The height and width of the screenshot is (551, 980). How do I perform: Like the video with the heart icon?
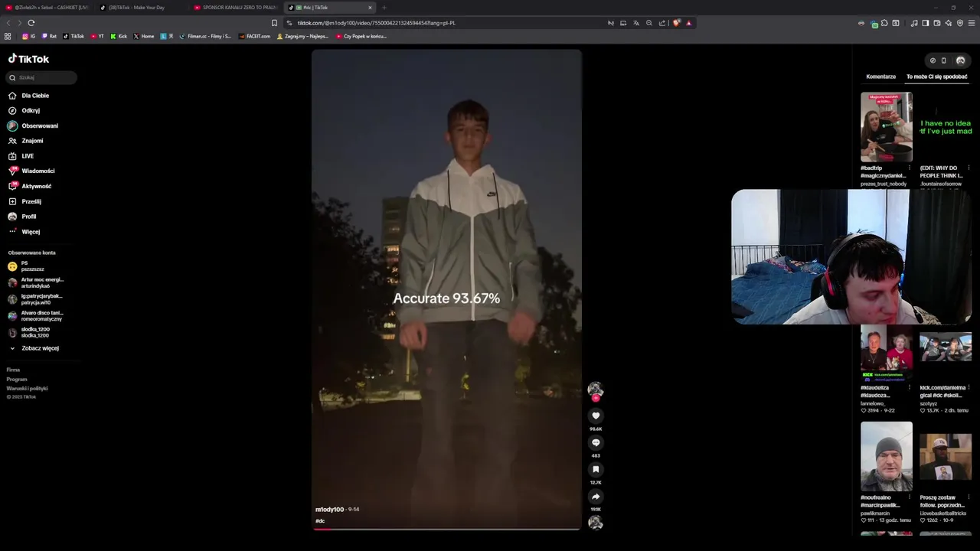coord(596,416)
